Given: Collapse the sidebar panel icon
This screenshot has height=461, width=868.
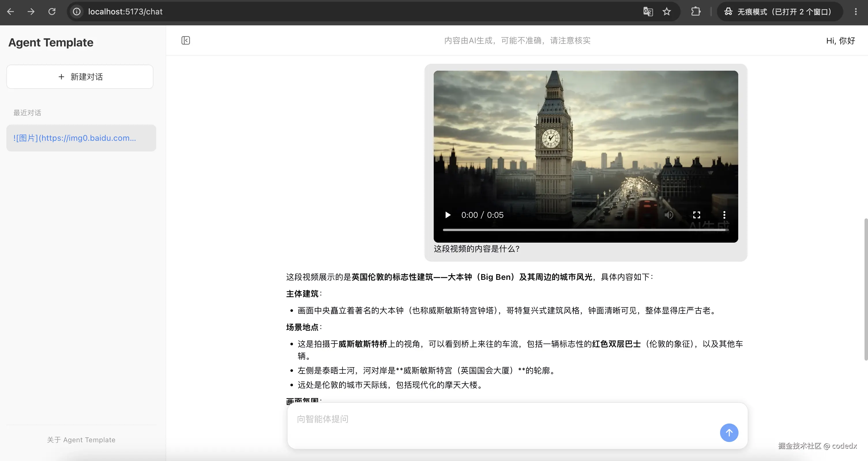Looking at the screenshot, I should [x=186, y=40].
